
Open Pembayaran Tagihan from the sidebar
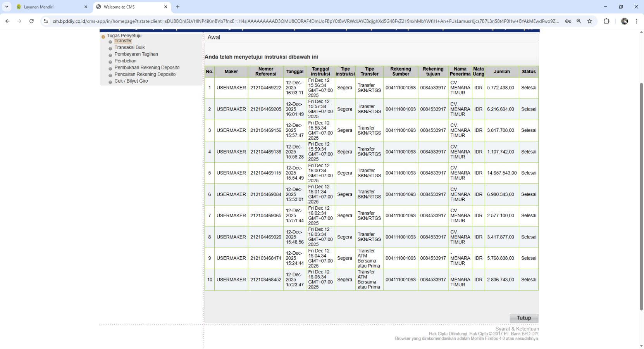tap(136, 54)
